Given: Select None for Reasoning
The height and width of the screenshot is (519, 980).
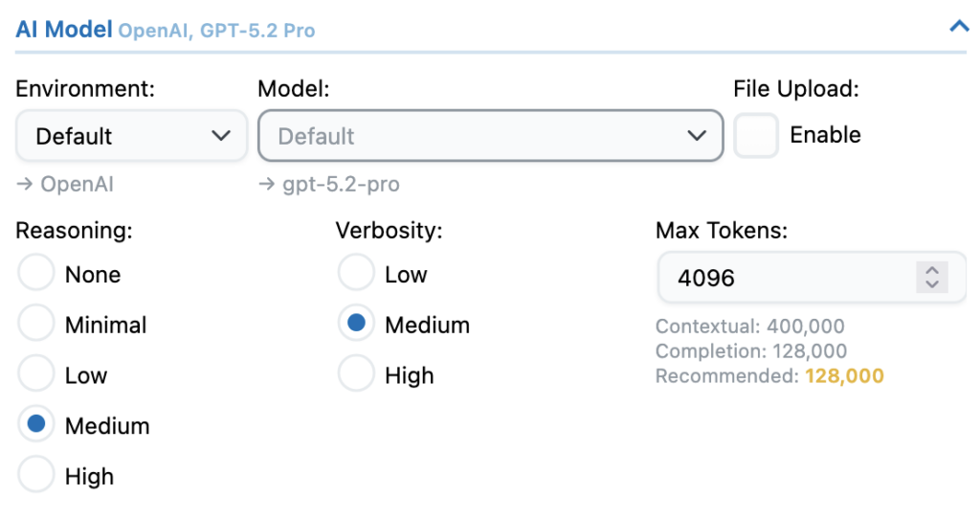Looking at the screenshot, I should 36,275.
